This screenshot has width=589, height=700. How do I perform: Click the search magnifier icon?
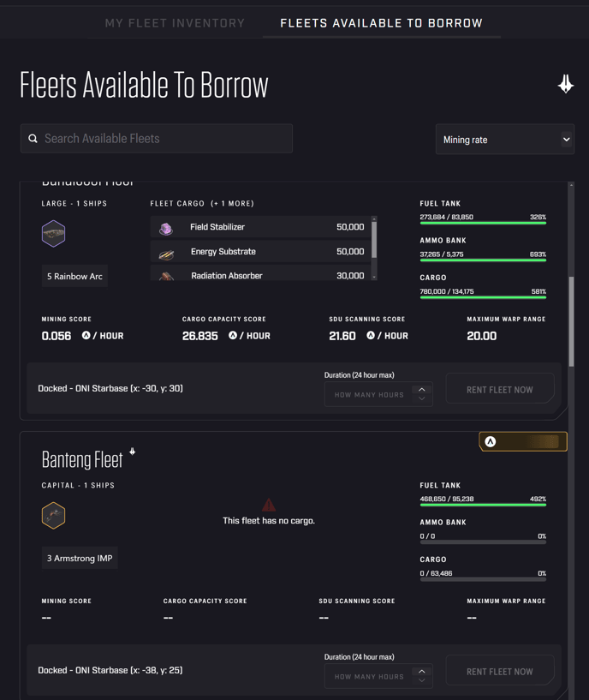(x=33, y=139)
